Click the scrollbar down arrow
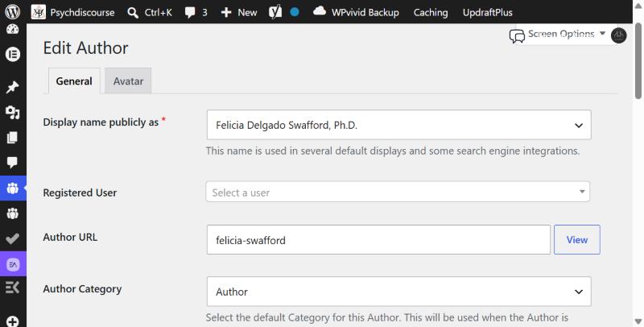This screenshot has width=644, height=327. point(638,321)
